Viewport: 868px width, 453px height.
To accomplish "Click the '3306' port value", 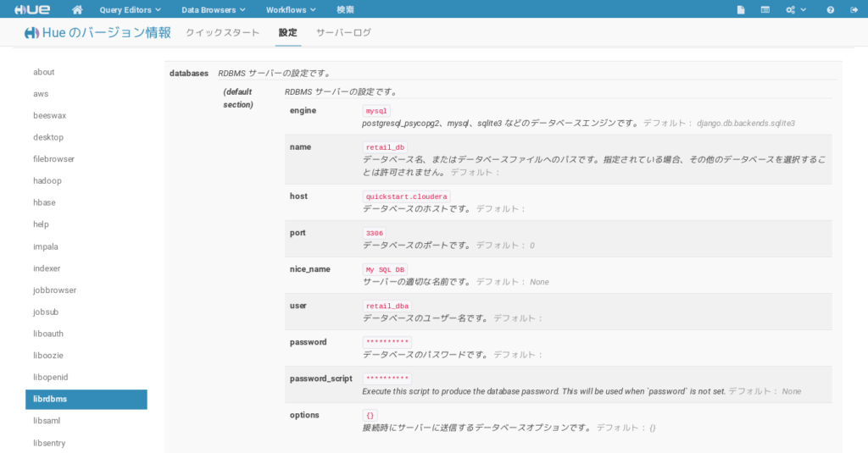I will [374, 234].
